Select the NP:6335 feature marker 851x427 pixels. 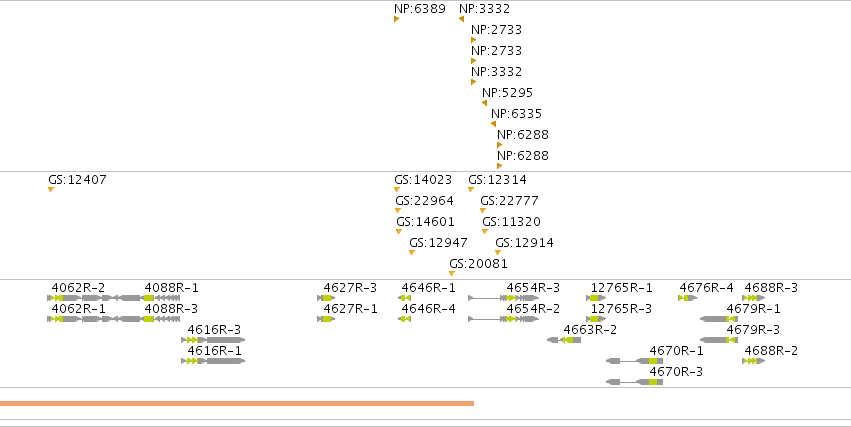pyautogui.click(x=493, y=124)
